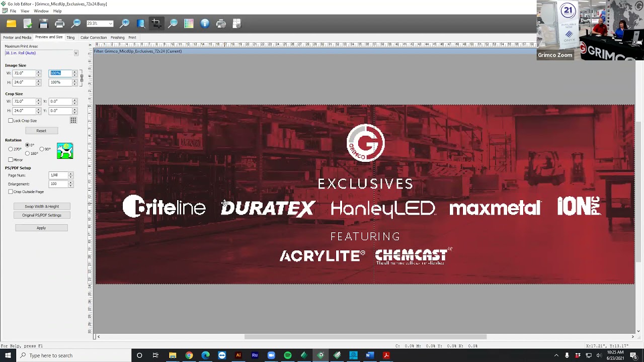The image size is (644, 362).
Task: Open Google Chrome from the taskbar
Action: (189, 355)
